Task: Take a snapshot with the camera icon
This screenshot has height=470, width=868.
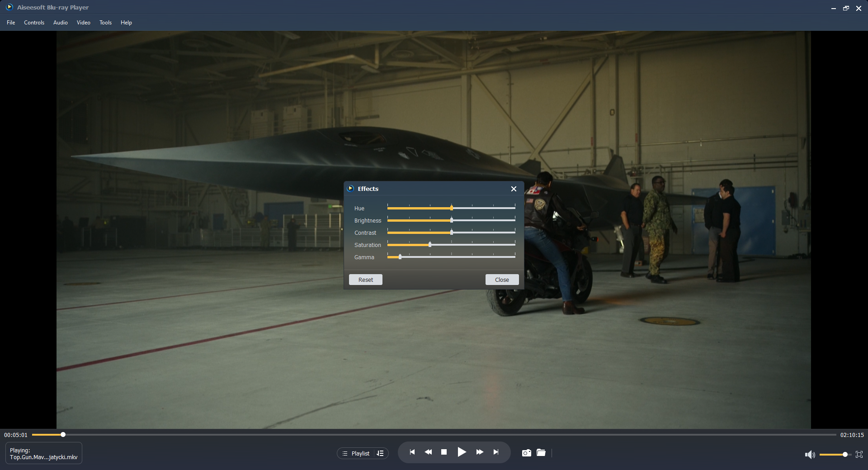Action: [526, 453]
